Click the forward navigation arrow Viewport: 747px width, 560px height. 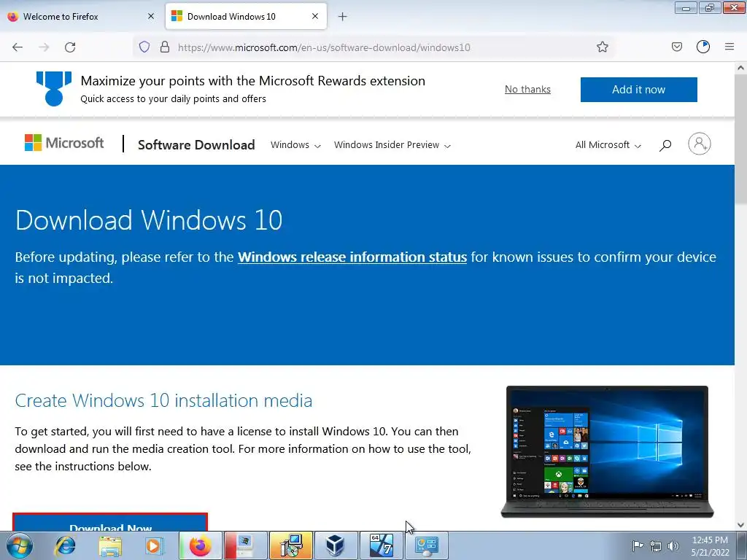point(44,47)
